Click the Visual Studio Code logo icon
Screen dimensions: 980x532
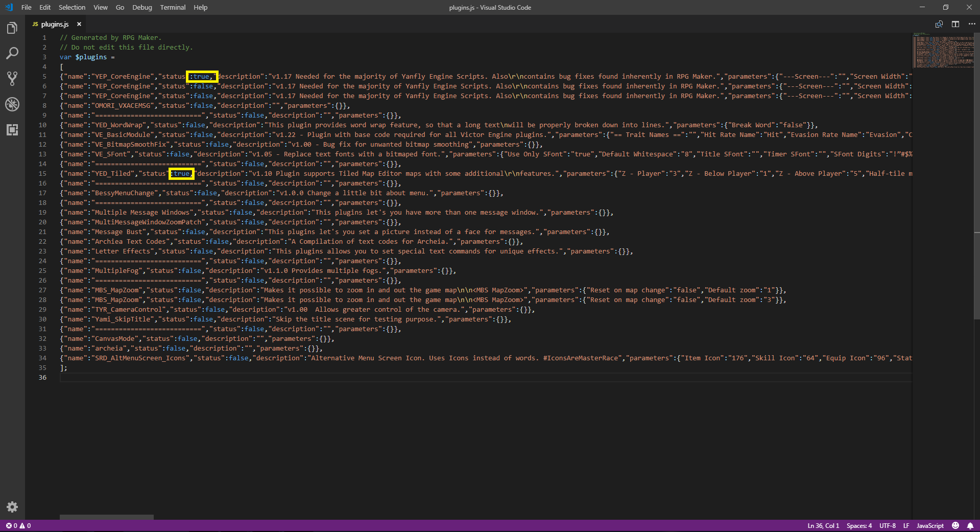pyautogui.click(x=9, y=7)
